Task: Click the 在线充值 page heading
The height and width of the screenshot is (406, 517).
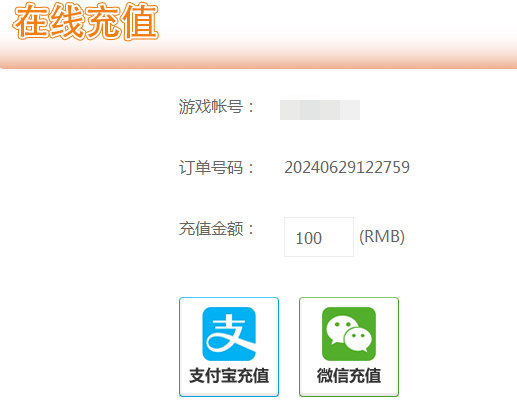Action: 85,21
